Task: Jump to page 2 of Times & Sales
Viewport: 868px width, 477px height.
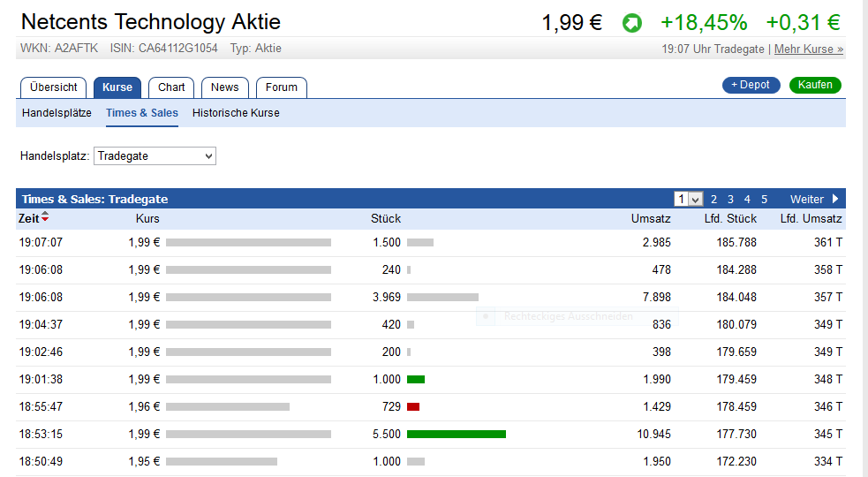Action: pyautogui.click(x=713, y=200)
